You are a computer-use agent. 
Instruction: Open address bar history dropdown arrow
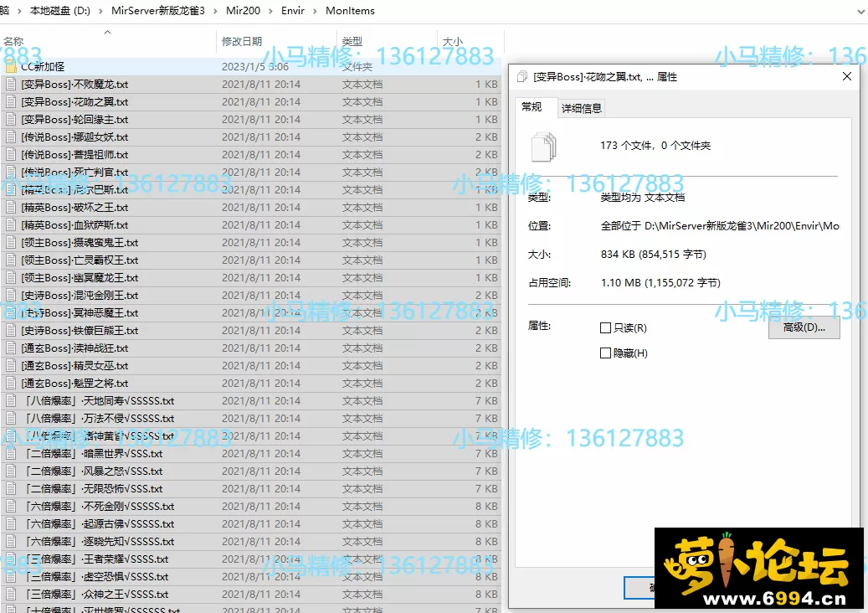[x=861, y=11]
